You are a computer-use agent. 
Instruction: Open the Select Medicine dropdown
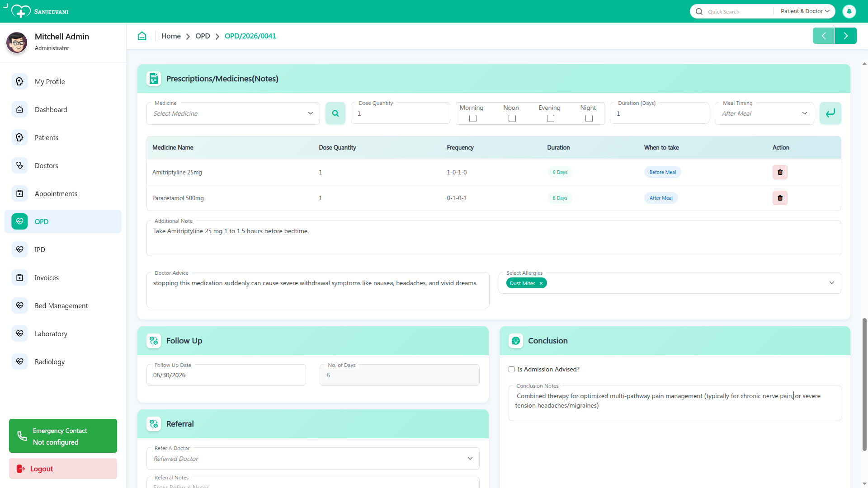[x=233, y=113]
